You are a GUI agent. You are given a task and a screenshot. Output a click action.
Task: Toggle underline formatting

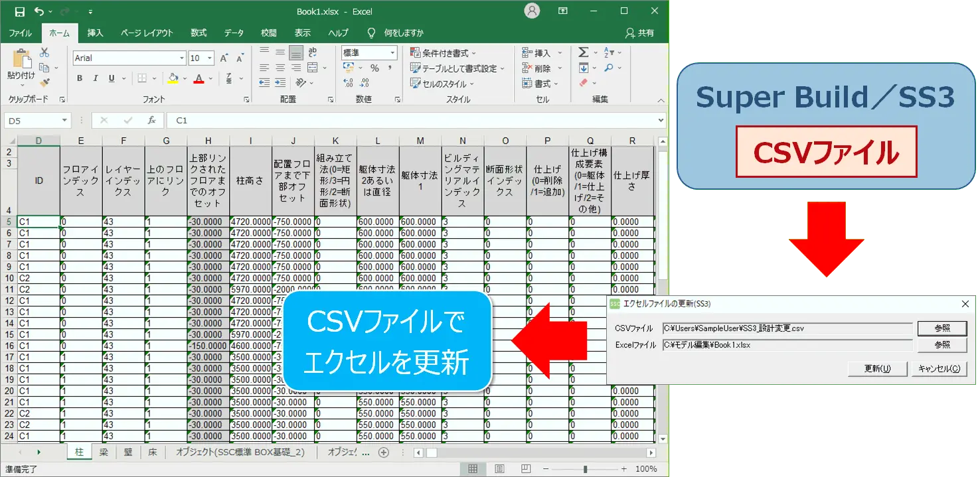pos(112,78)
